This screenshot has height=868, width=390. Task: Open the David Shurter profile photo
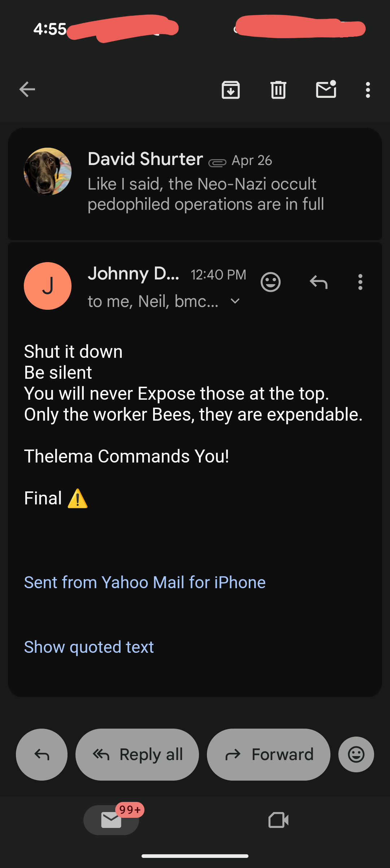[x=48, y=172]
